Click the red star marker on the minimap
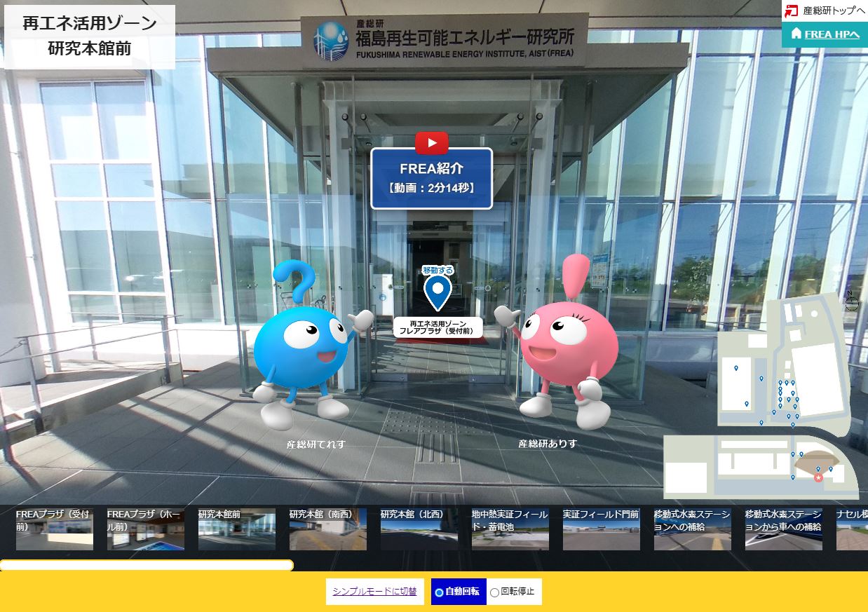868x612 pixels. pos(818,478)
